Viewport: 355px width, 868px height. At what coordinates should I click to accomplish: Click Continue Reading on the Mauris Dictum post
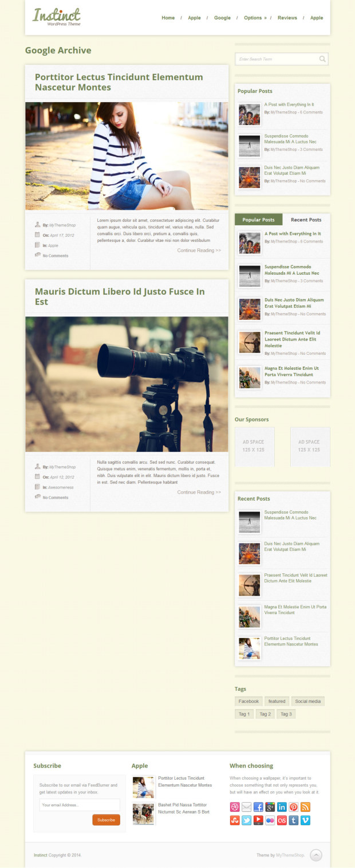pyautogui.click(x=199, y=492)
